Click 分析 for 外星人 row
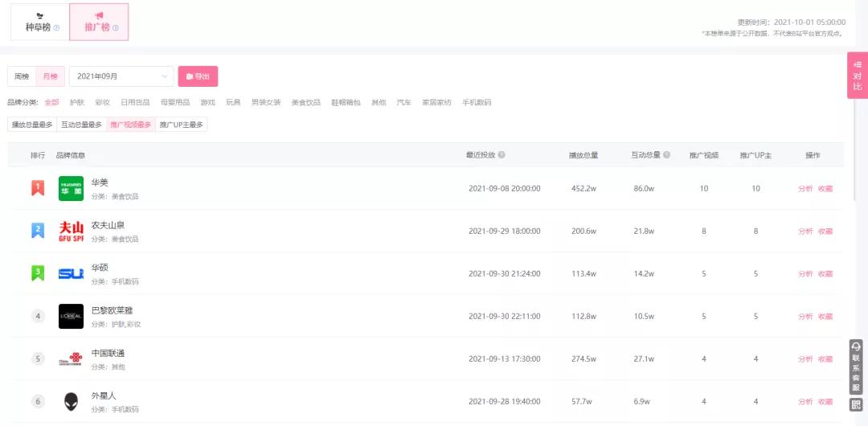This screenshot has height=426, width=868. coord(805,402)
